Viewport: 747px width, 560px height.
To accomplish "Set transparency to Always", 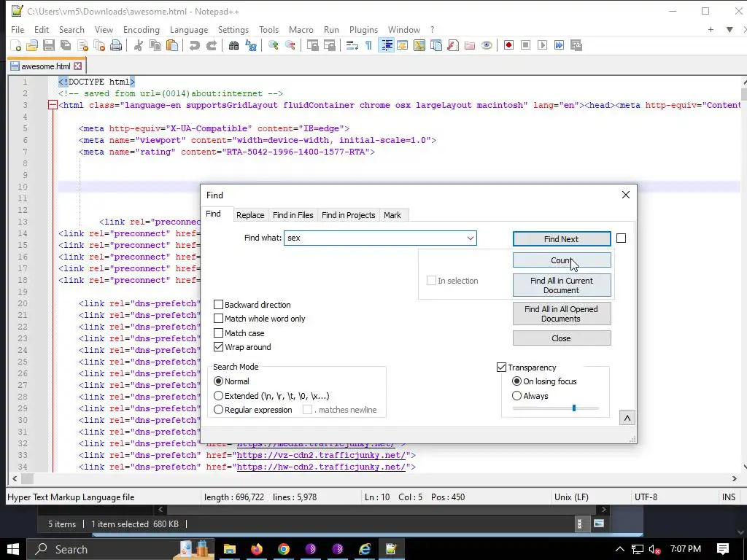I will click(516, 396).
